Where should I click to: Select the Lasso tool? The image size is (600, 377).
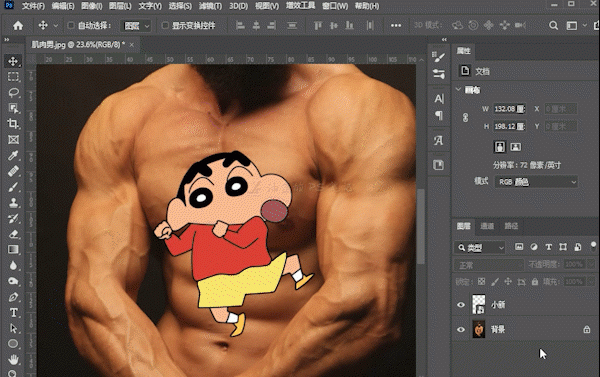[13, 93]
